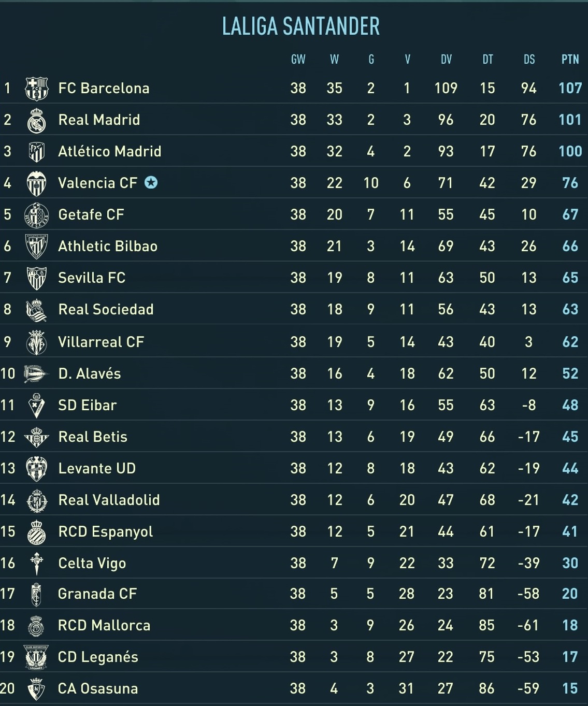Click Barcelona's 107 points value
The height and width of the screenshot is (706, 588).
[570, 88]
